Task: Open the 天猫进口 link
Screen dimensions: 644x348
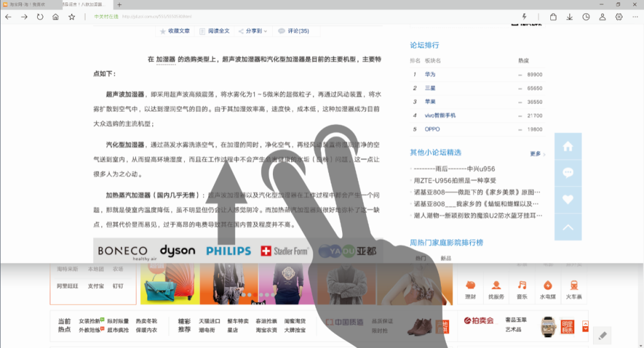Action: click(x=209, y=321)
